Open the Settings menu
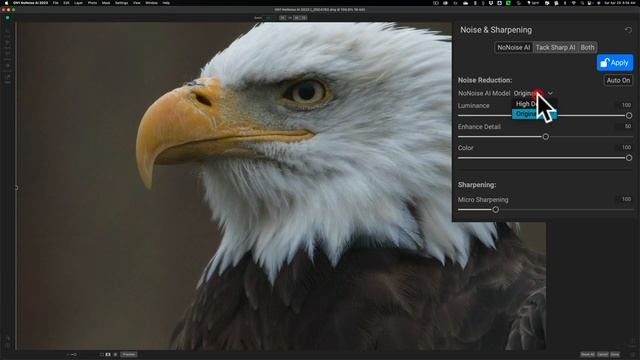The width and height of the screenshot is (640, 360). (121, 3)
